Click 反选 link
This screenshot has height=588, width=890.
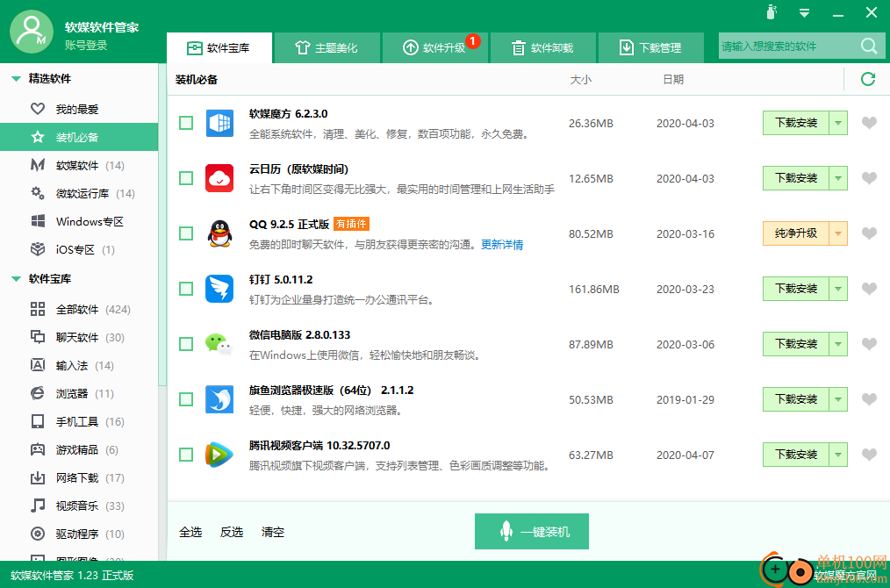click(x=232, y=532)
